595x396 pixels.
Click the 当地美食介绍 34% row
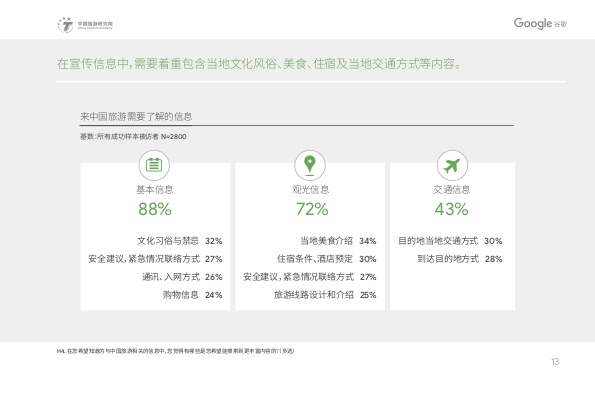[x=338, y=241]
